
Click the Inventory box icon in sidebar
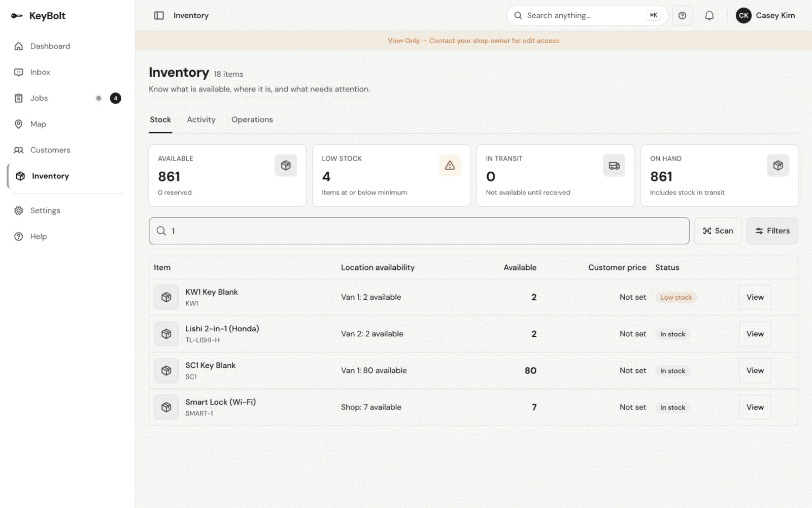pyautogui.click(x=20, y=176)
